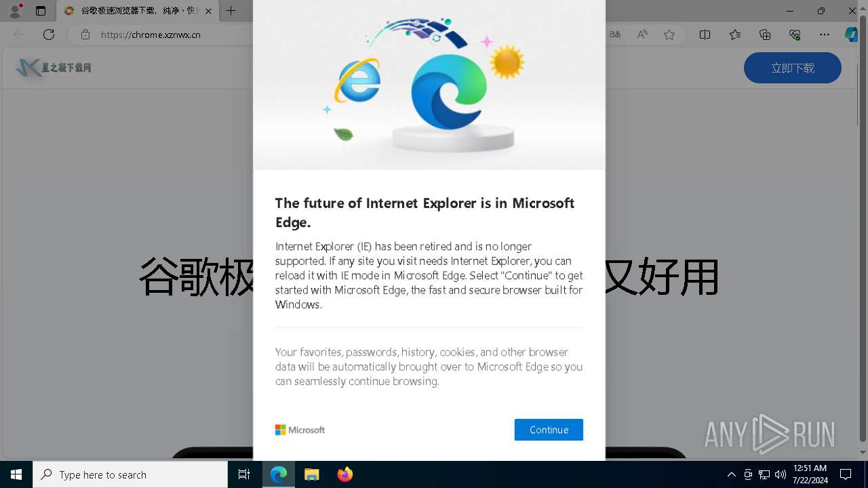Click the network tray icon

[764, 474]
